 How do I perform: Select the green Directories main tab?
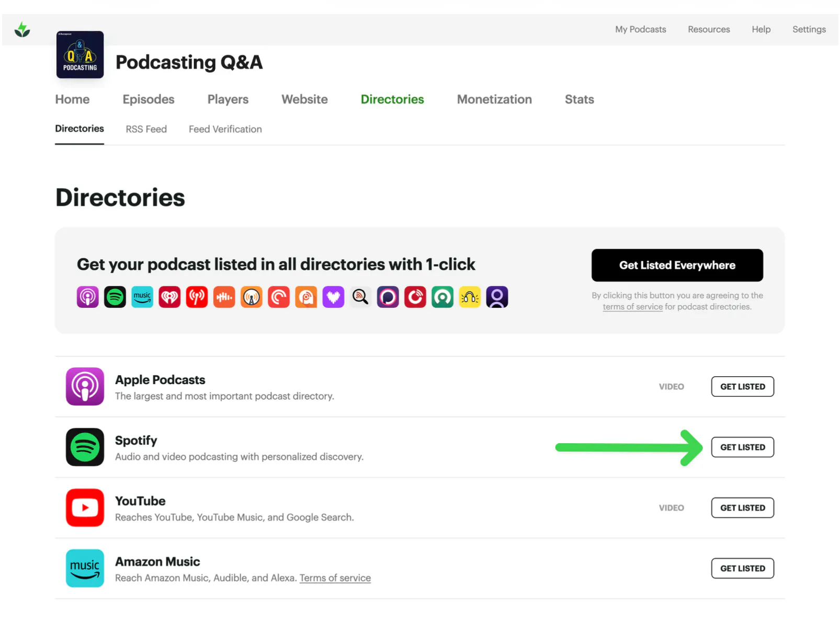tap(392, 99)
